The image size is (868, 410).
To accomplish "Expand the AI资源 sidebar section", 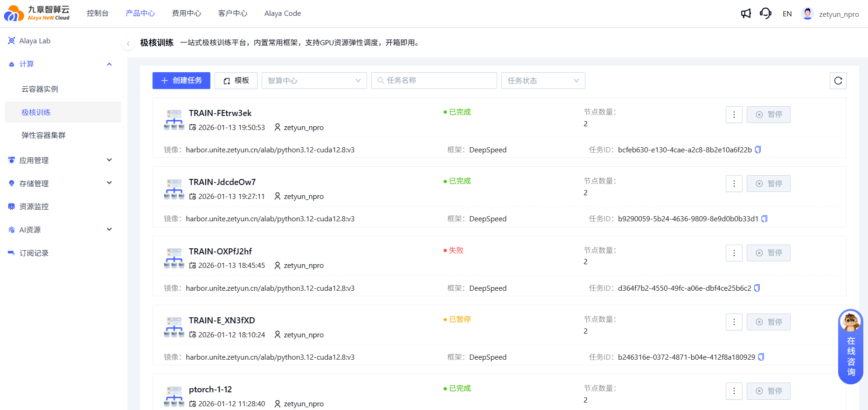I will click(x=109, y=229).
